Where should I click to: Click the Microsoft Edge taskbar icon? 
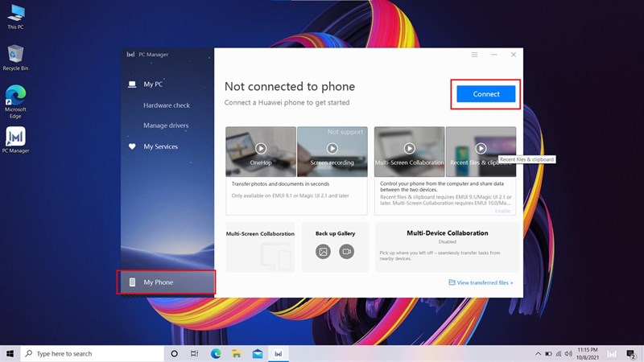click(216, 353)
